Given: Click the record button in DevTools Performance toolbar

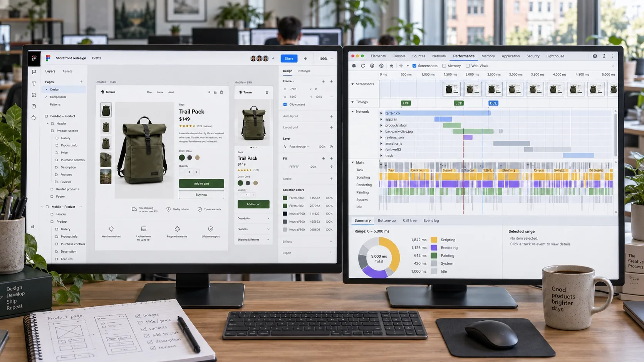Looking at the screenshot, I should (354, 66).
